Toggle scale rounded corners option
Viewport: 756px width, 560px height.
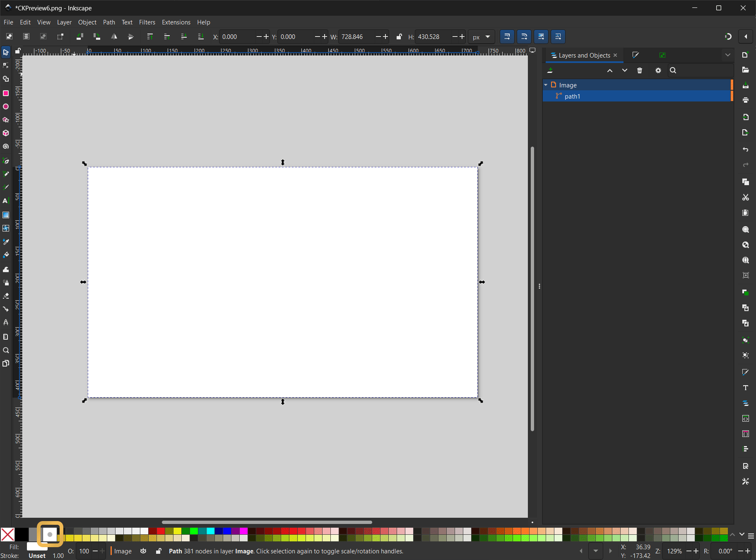click(x=524, y=36)
